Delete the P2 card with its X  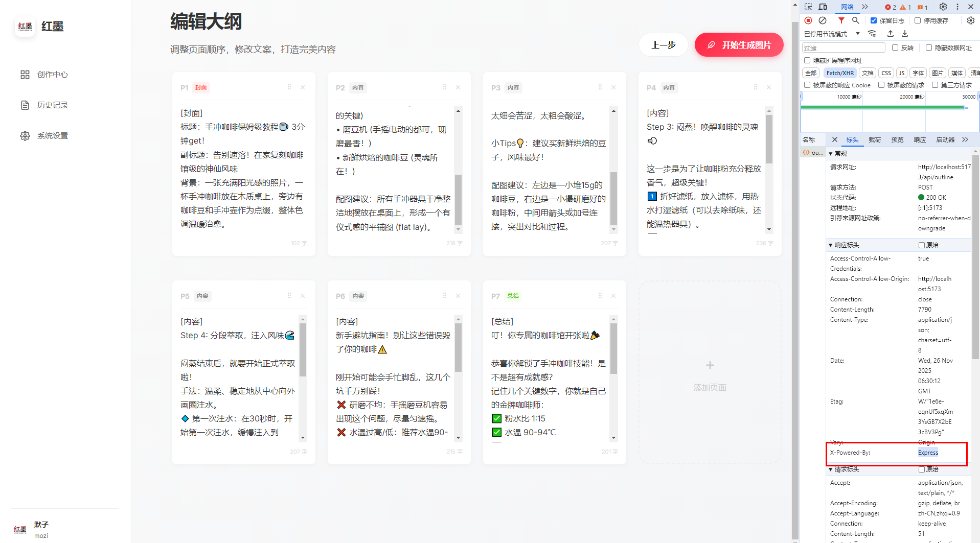pos(458,87)
